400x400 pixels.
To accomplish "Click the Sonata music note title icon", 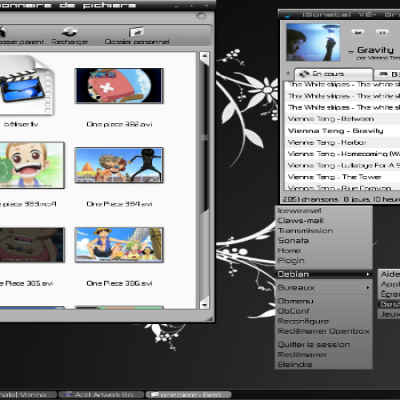I will (x=289, y=15).
